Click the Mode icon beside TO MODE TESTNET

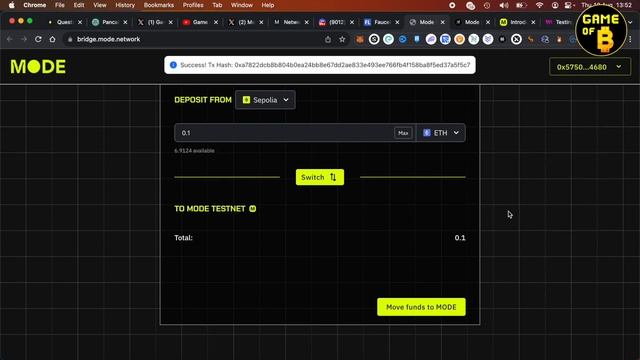[x=253, y=209]
